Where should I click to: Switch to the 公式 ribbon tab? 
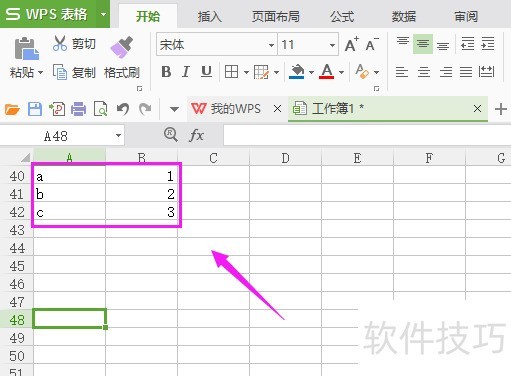click(342, 16)
